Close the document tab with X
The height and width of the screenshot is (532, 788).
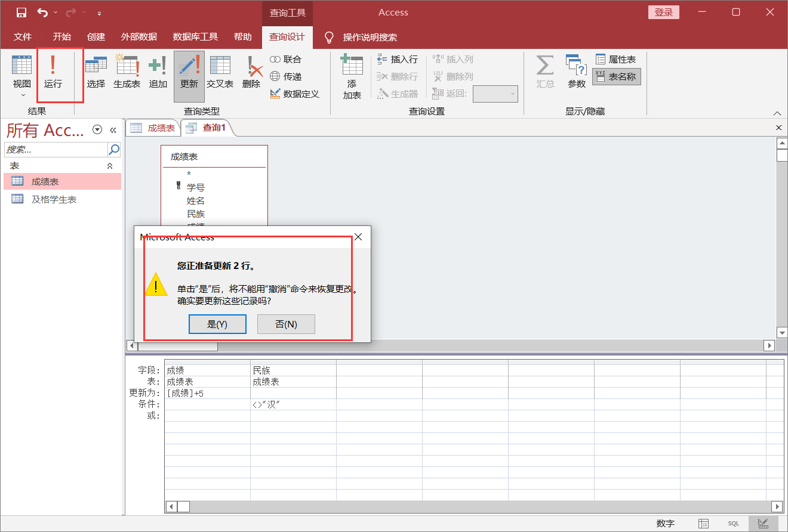778,128
